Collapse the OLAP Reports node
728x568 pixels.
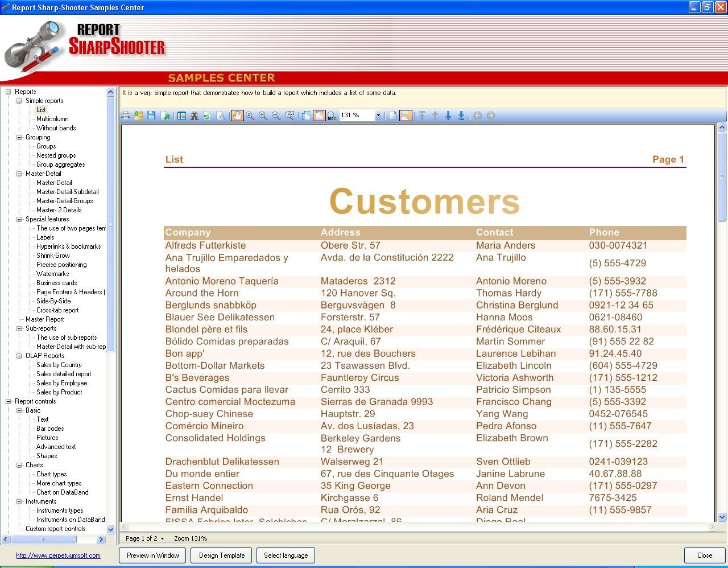[19, 356]
